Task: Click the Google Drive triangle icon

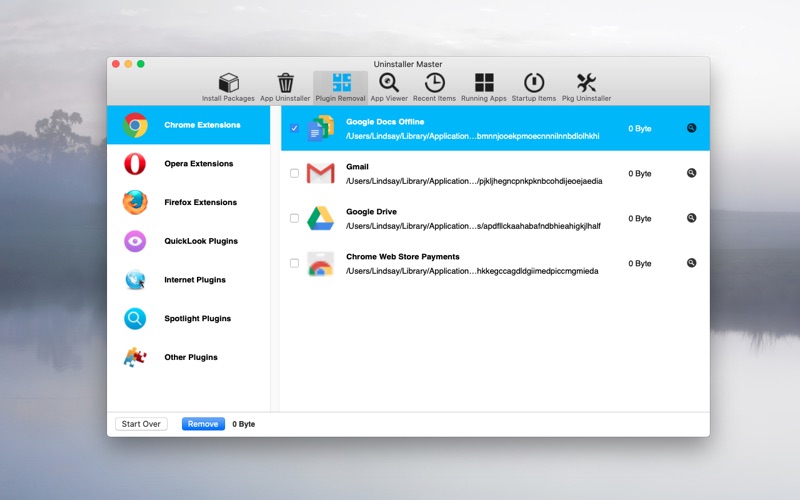Action: pos(320,218)
